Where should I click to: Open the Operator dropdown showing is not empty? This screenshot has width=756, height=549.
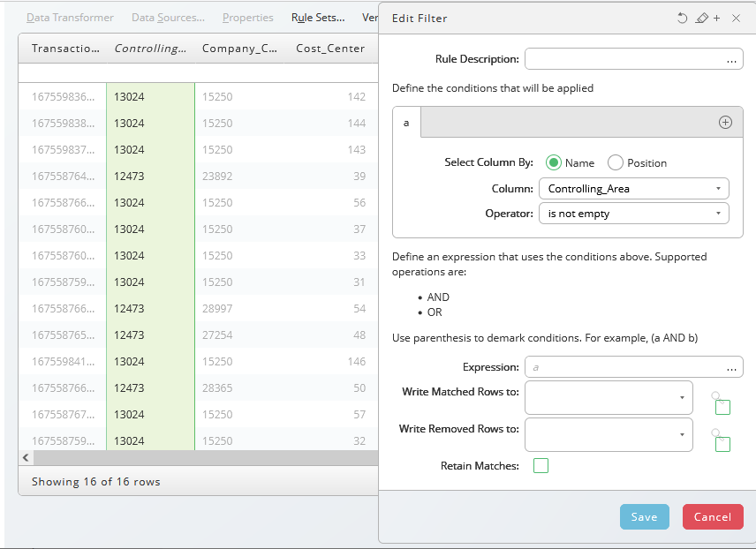point(633,214)
